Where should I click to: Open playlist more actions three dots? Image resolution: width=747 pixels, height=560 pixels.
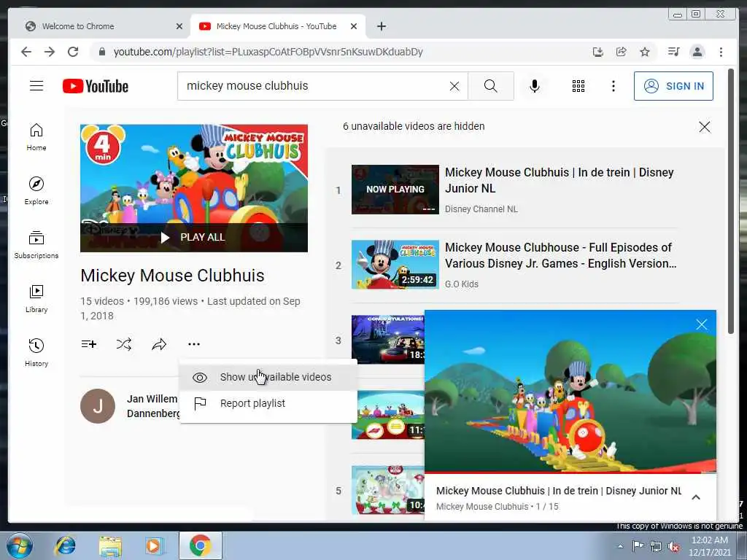pyautogui.click(x=194, y=344)
